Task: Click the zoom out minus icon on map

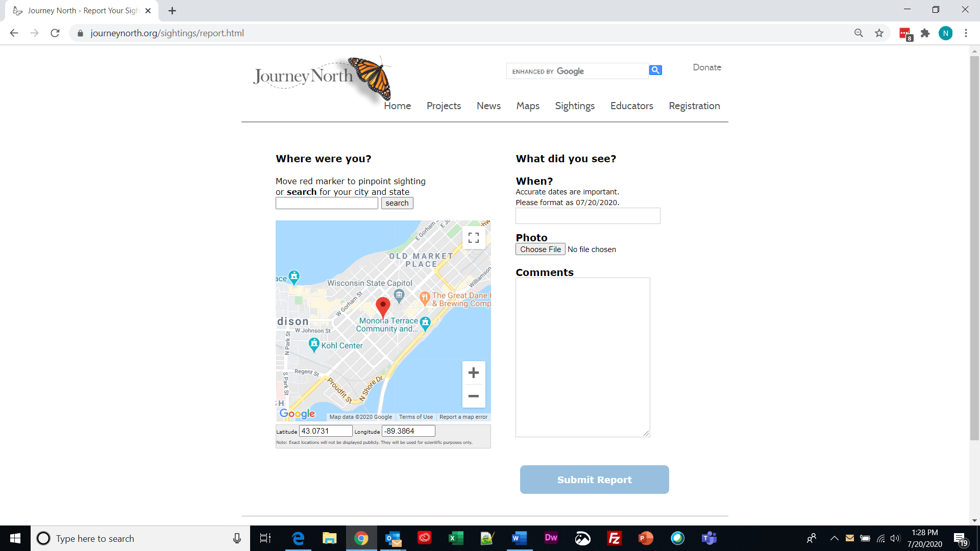Action: [x=473, y=396]
